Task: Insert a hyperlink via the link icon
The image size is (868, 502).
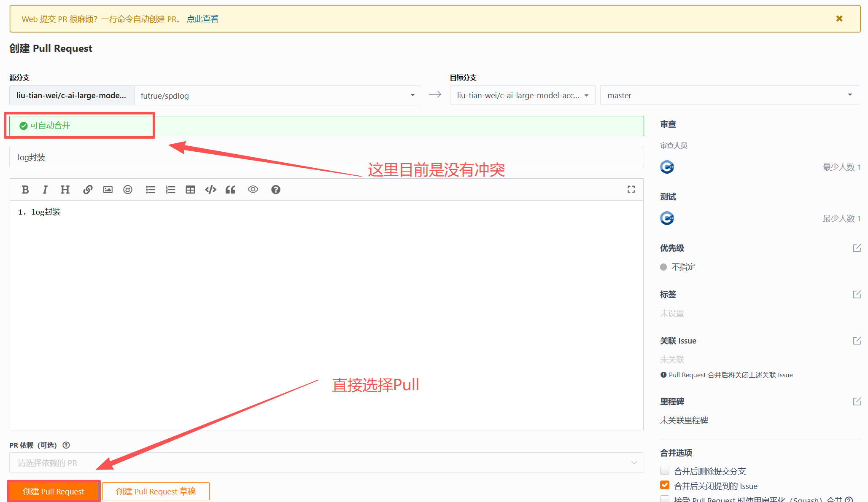Action: (x=88, y=190)
